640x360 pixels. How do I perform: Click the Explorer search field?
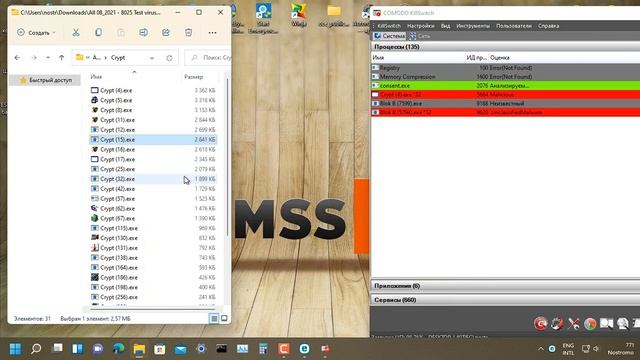pos(209,58)
